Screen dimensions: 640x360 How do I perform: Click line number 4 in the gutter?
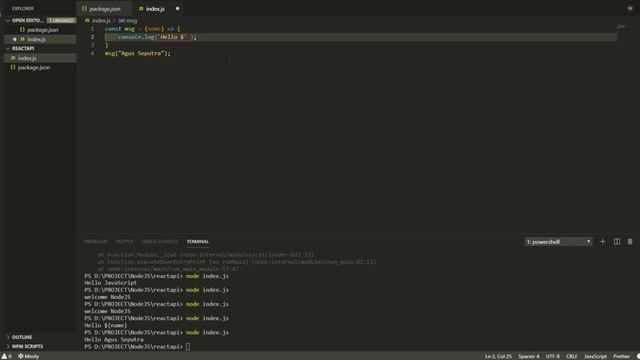coord(92,53)
